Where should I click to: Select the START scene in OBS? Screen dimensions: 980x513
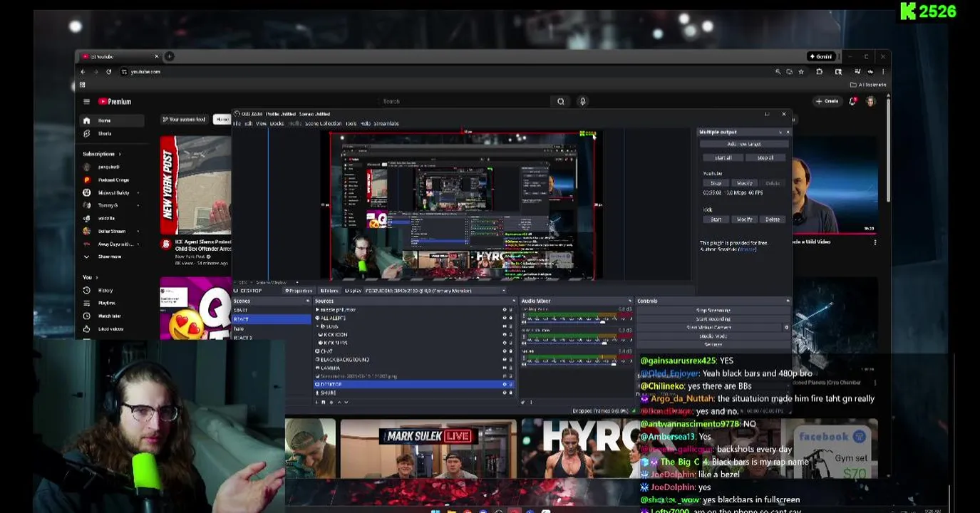[x=241, y=310]
